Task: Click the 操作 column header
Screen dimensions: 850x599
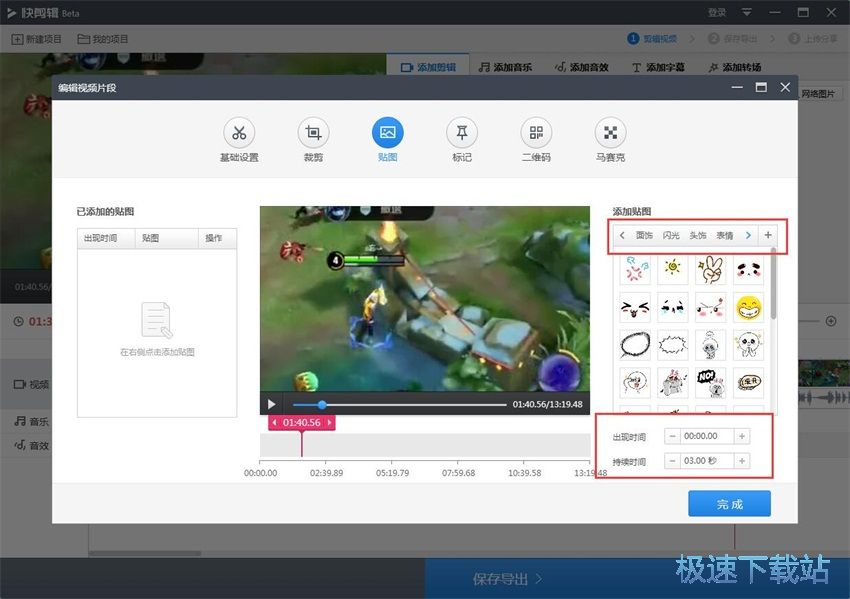Action: (217, 238)
